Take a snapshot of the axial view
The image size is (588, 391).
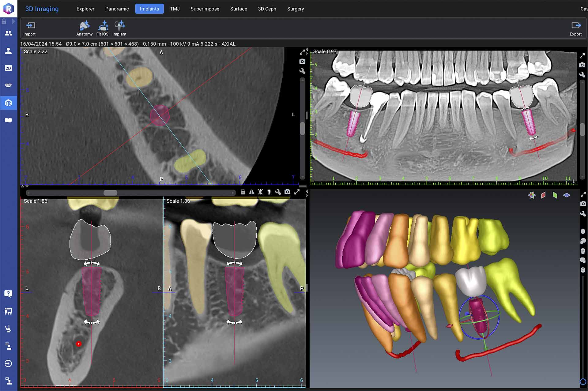tap(302, 62)
